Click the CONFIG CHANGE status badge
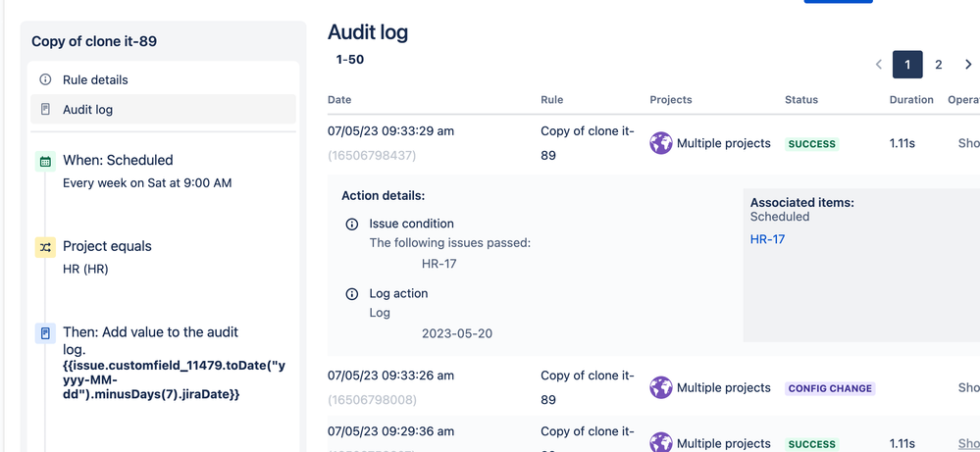Screen dimensions: 980x452 tap(830, 388)
